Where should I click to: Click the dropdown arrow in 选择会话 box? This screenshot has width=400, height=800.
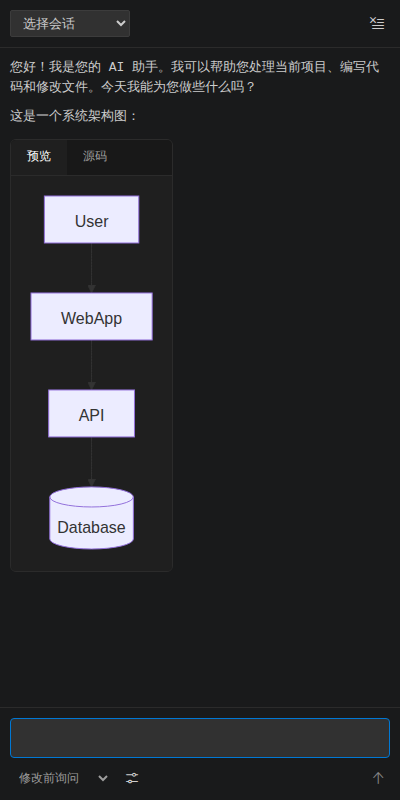[120, 23]
